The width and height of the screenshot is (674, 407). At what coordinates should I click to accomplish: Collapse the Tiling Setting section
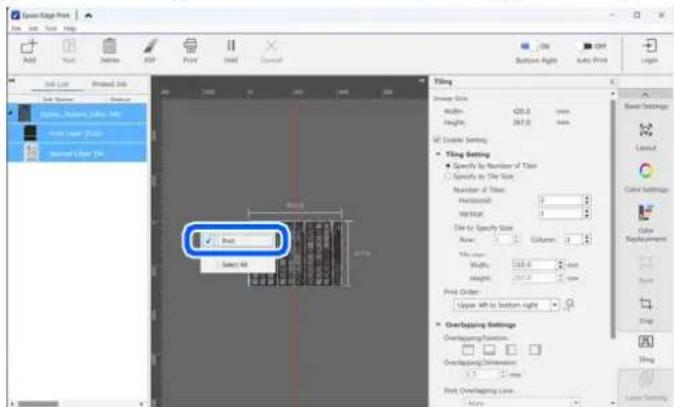[438, 154]
